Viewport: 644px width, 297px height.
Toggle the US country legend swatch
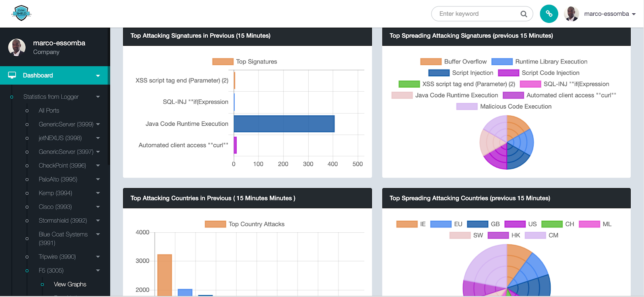click(515, 224)
